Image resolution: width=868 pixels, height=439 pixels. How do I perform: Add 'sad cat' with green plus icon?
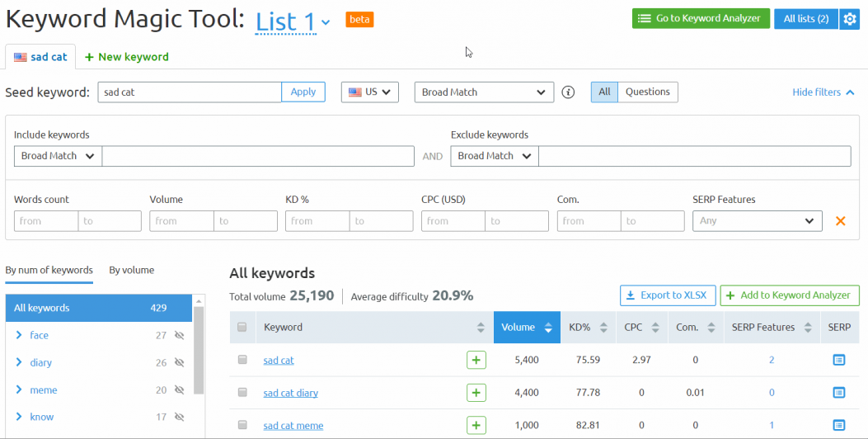[x=476, y=361]
